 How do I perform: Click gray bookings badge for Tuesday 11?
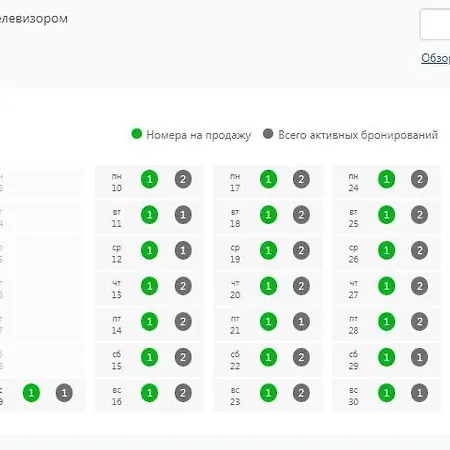pos(183,215)
